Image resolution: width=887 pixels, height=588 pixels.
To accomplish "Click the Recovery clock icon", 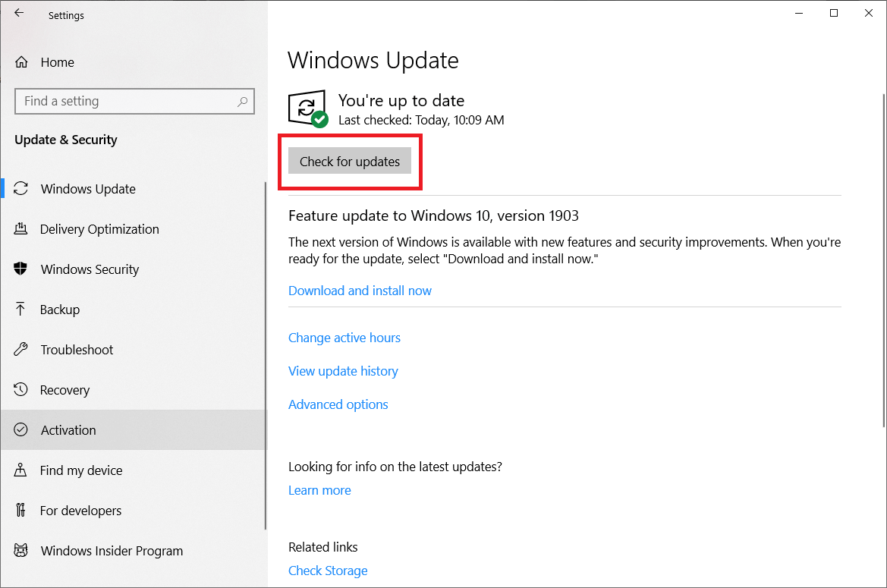I will [x=21, y=389].
